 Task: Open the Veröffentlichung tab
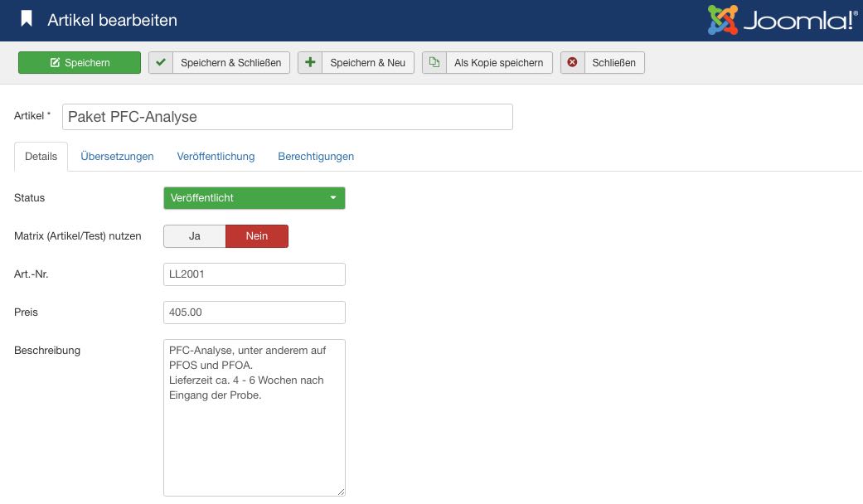[x=216, y=156]
